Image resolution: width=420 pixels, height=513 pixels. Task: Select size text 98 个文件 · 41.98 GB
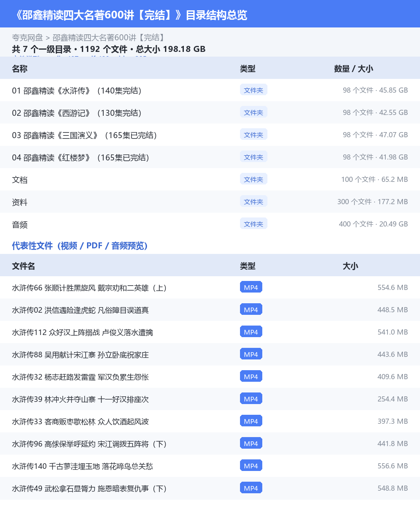(x=375, y=157)
